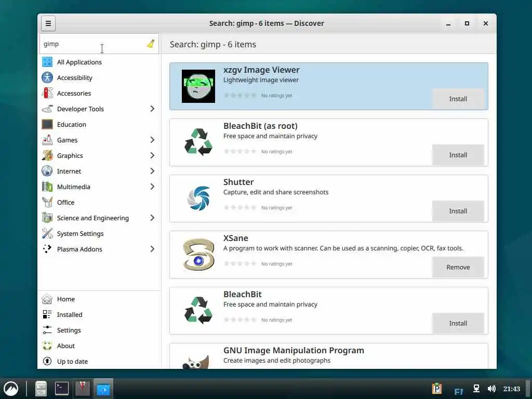Install Shutter
This screenshot has width=532, height=399.
pyautogui.click(x=458, y=211)
